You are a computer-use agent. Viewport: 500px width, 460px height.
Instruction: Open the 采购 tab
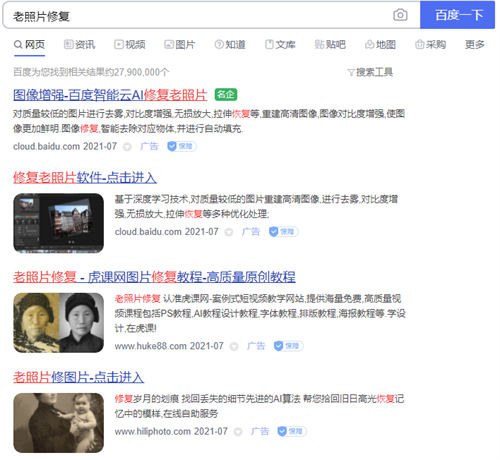click(x=430, y=44)
